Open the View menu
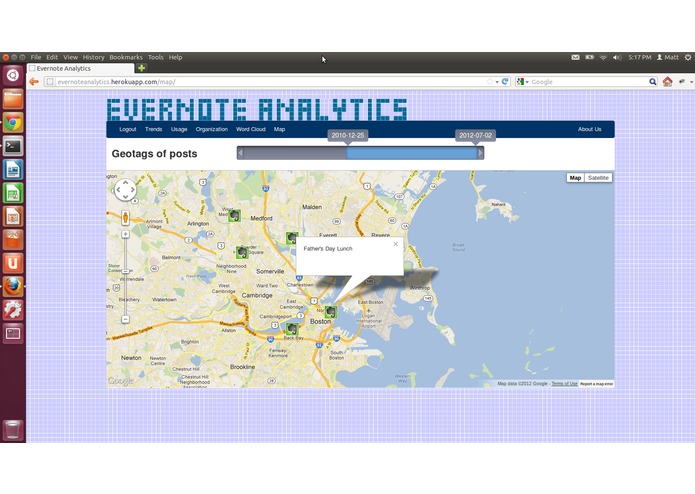The width and height of the screenshot is (695, 494). [70, 57]
